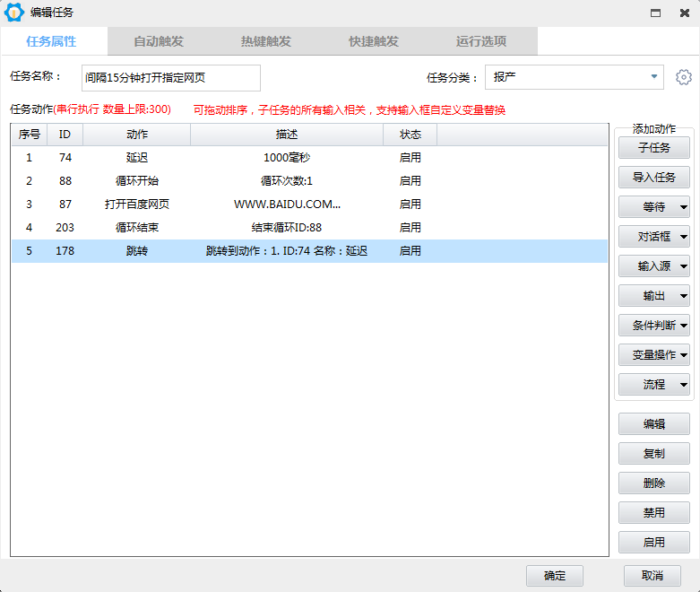Viewport: 700px width, 592px height.
Task: Switch to the 热键触发 tab
Action: (266, 41)
